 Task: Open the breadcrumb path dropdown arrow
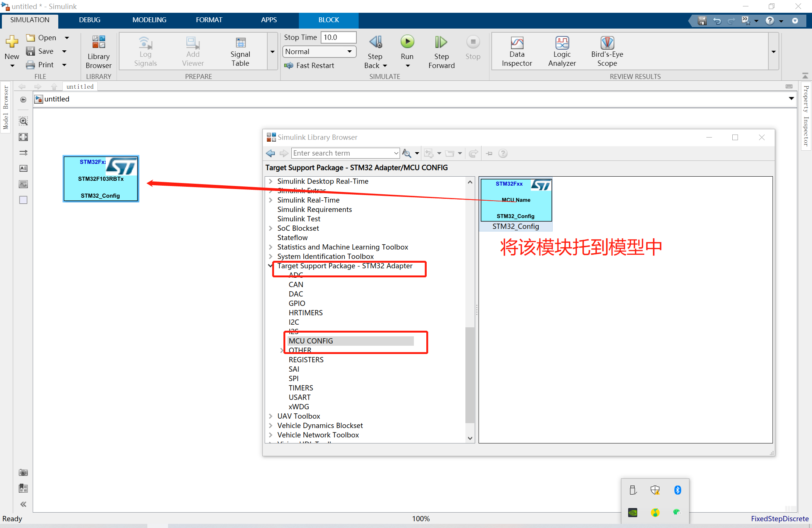pyautogui.click(x=791, y=98)
